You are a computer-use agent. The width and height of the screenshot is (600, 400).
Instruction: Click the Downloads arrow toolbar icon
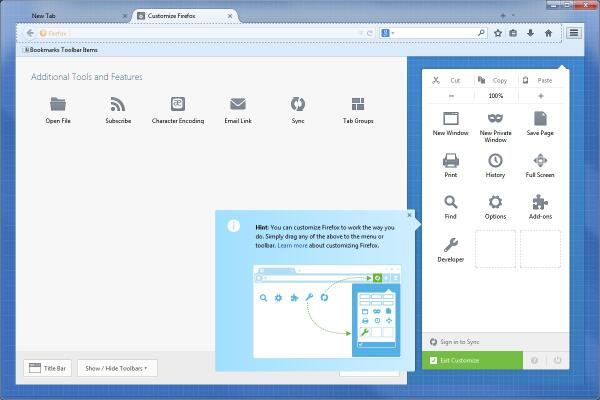[530, 33]
